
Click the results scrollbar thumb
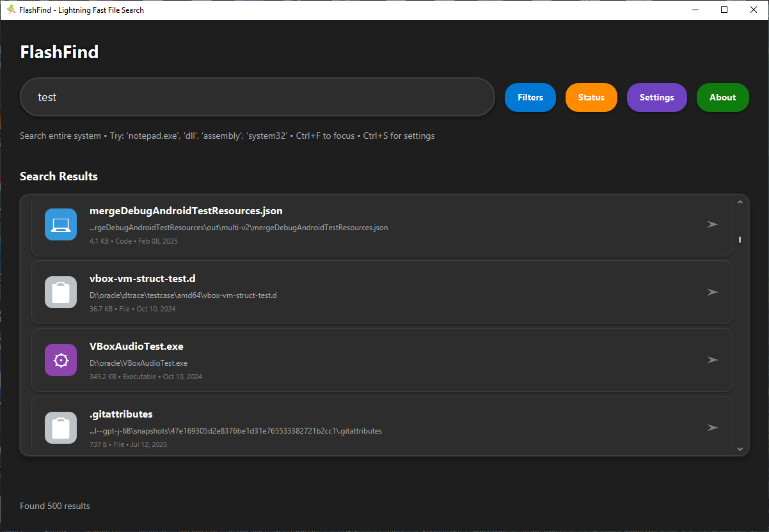[740, 240]
